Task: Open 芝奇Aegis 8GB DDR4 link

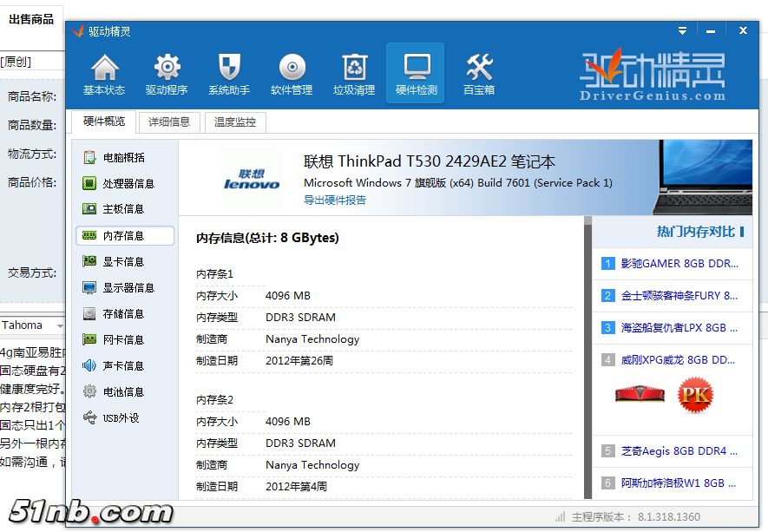Action: click(679, 451)
